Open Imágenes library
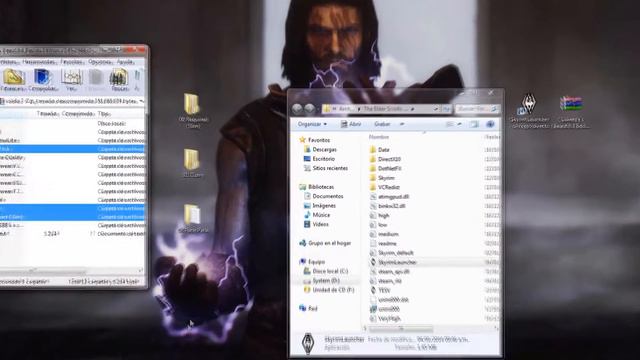640x360 pixels. [323, 206]
